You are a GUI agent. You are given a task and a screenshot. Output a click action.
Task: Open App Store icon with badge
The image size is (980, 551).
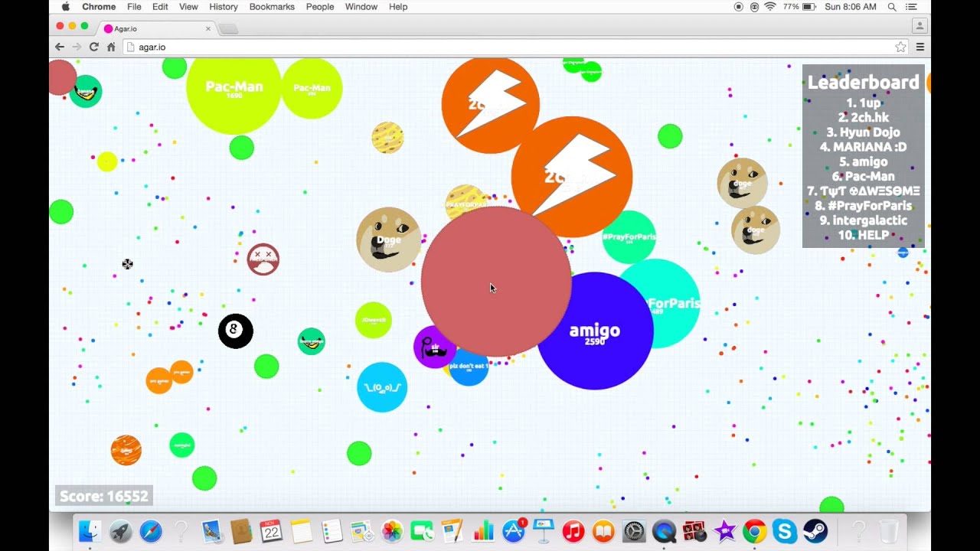[x=514, y=531]
